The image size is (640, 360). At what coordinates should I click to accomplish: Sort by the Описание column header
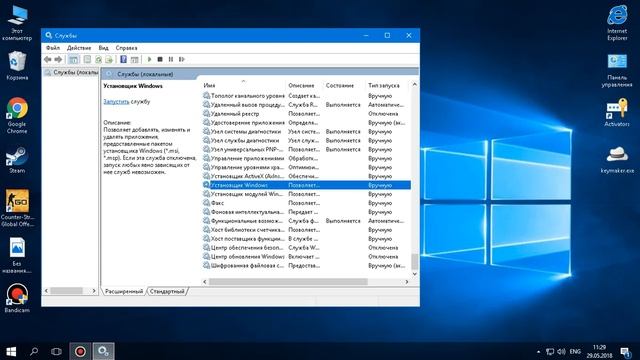point(304,85)
